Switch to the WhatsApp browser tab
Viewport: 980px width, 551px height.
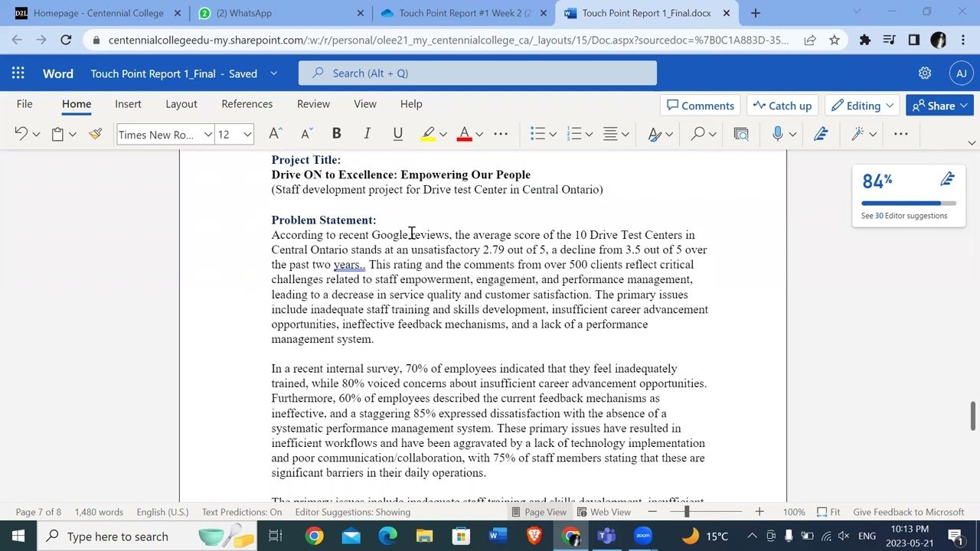(x=279, y=13)
